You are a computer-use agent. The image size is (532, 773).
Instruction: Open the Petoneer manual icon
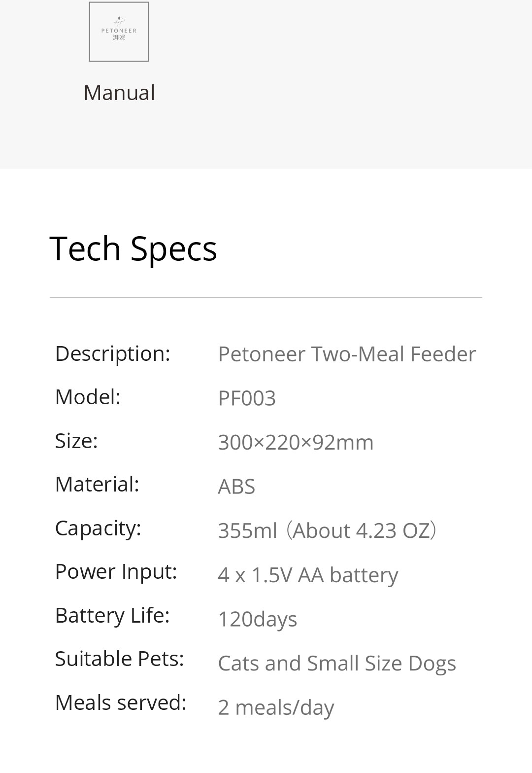pos(119,32)
